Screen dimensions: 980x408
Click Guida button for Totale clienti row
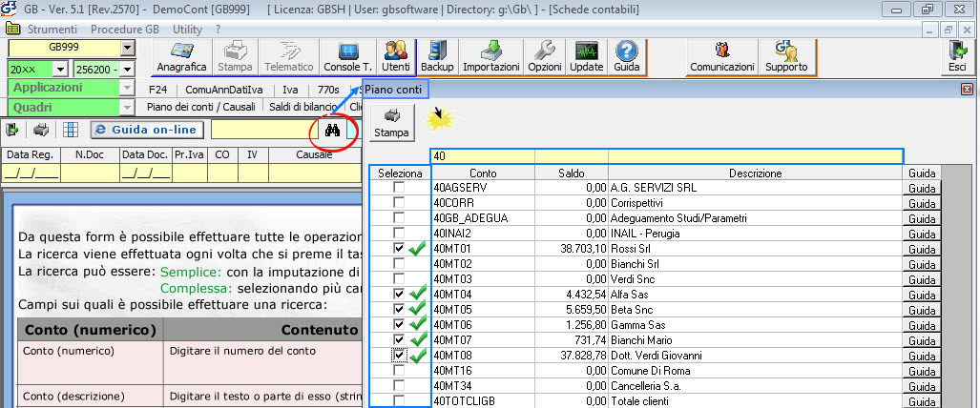pyautogui.click(x=921, y=401)
